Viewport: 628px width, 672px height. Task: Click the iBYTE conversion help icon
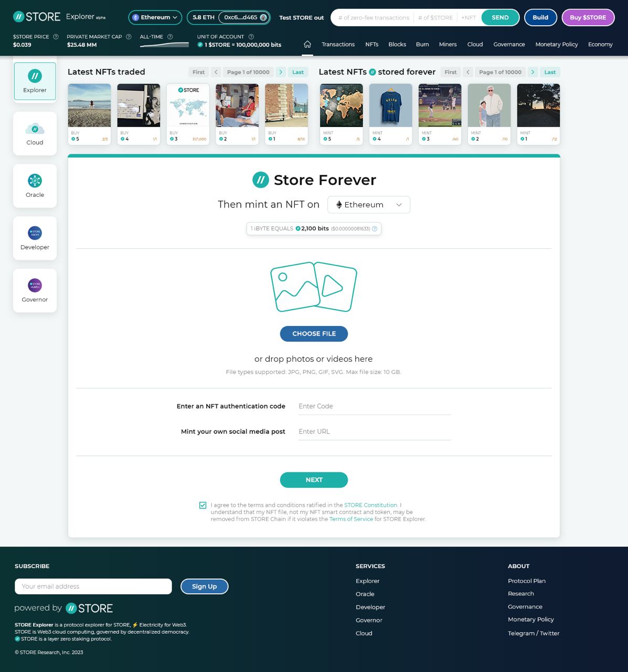[375, 229]
